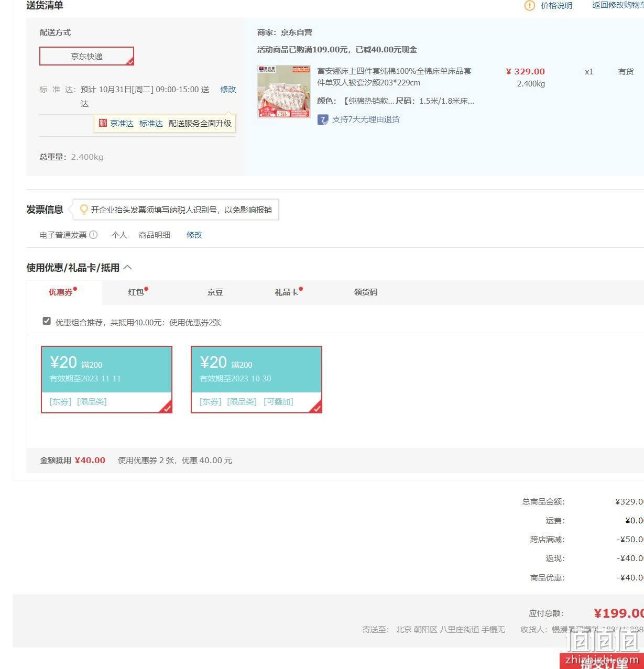Click the 商家：京东自营 label

[285, 32]
